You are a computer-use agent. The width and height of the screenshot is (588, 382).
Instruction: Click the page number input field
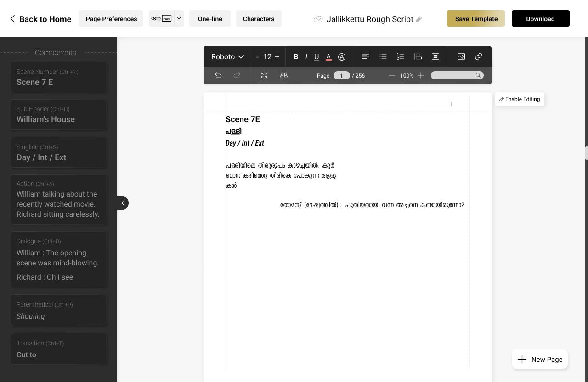pyautogui.click(x=341, y=75)
